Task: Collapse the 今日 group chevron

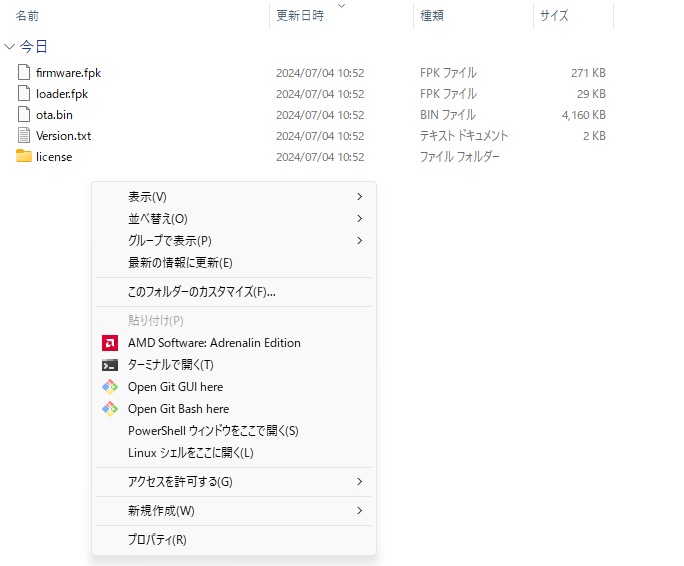Action: point(9,46)
